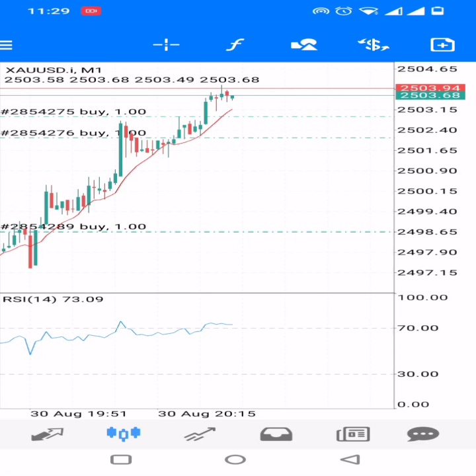Tap the RSI 100.00 scale label

[x=422, y=297]
